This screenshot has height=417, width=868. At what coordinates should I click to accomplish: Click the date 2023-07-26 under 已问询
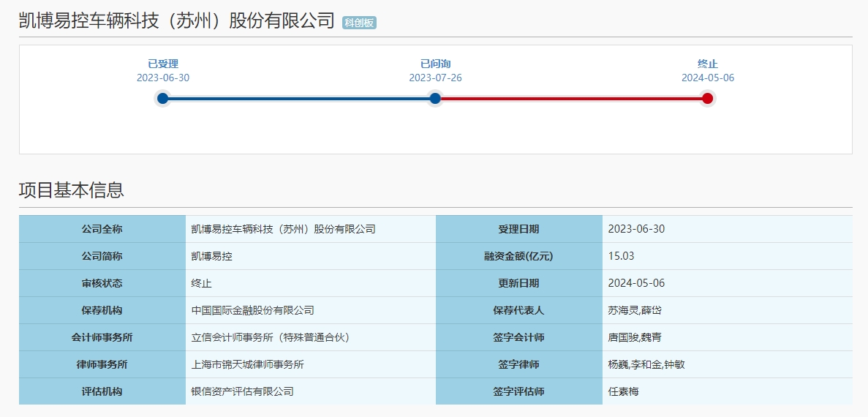(x=435, y=78)
